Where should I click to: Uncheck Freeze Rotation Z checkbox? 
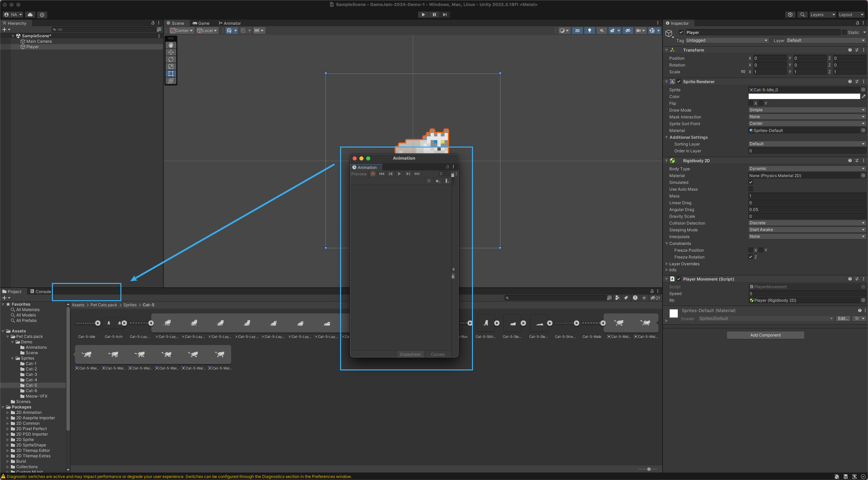[x=751, y=257]
